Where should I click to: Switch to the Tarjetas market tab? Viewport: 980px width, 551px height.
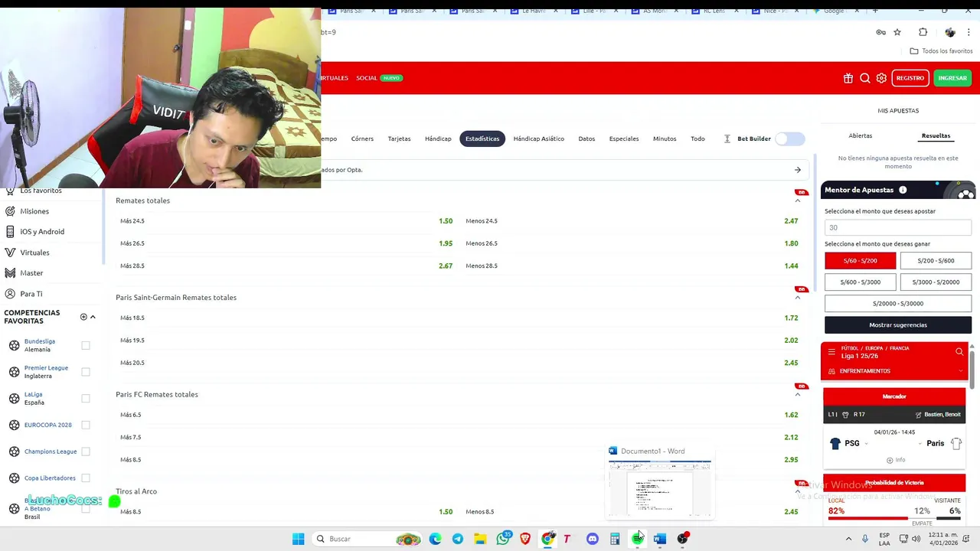point(399,139)
